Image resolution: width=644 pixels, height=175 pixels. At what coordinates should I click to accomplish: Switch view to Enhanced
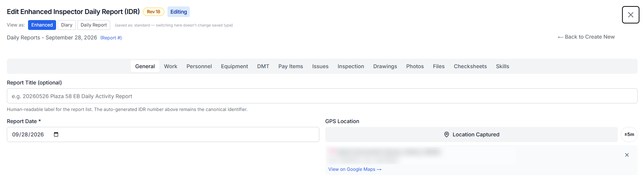[x=42, y=25]
